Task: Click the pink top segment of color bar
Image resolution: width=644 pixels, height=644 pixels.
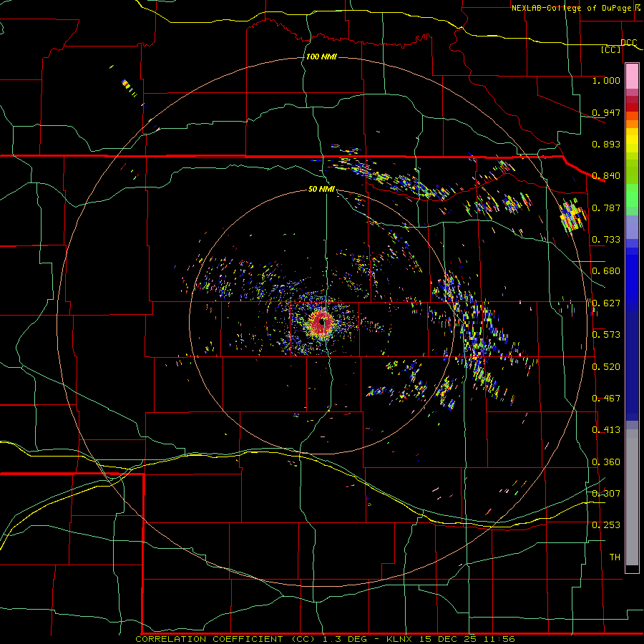Action: point(632,77)
